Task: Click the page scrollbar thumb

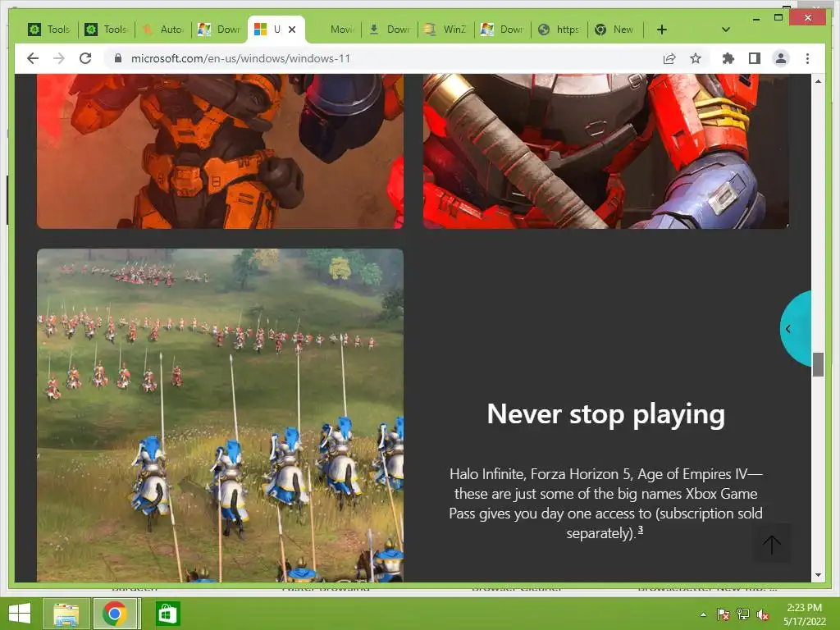Action: (818, 365)
